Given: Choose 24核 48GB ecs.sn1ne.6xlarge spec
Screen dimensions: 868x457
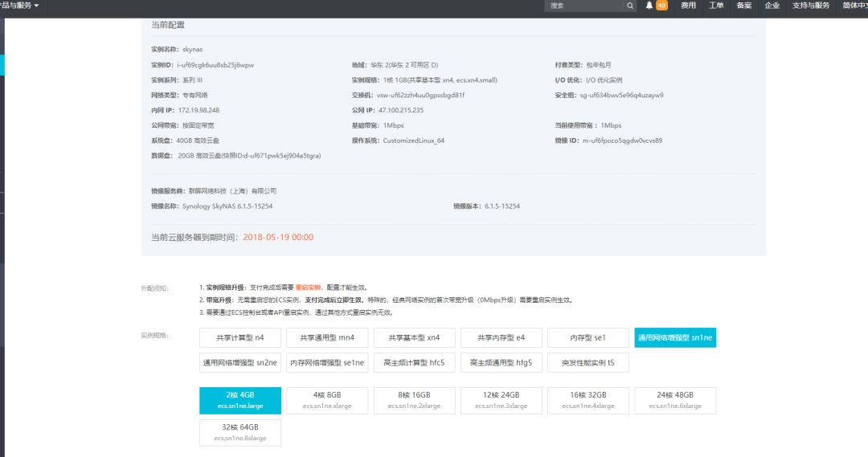Looking at the screenshot, I should (x=675, y=401).
